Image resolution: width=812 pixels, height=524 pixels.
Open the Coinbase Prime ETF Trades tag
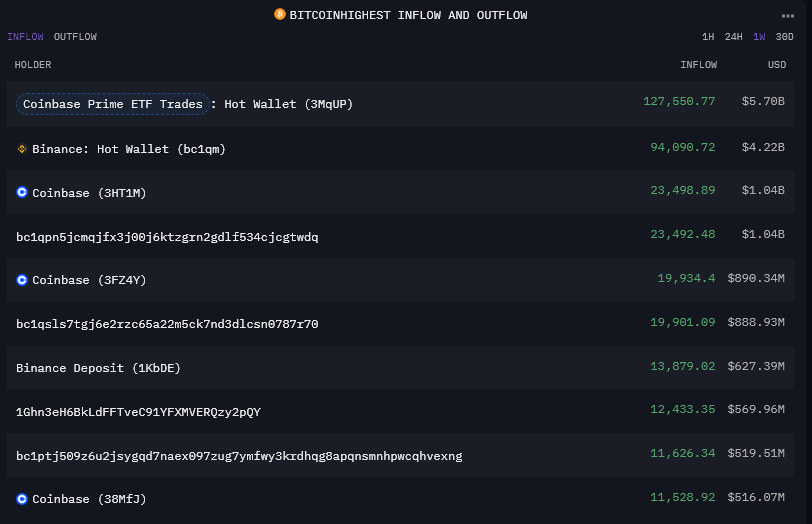pos(113,104)
